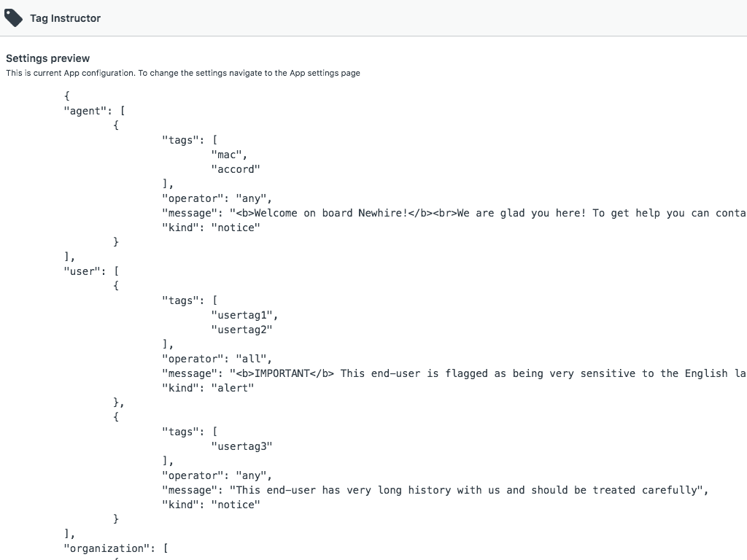Screen dimensions: 747x560
Task: Click the "kind": "alert" line
Action: pyautogui.click(x=208, y=388)
